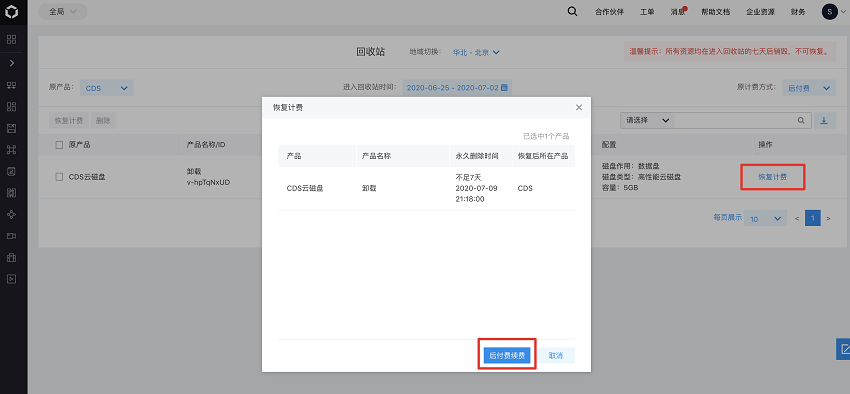Screen dimensions: 850x394
Task: Click the 容量：5GB configuration text
Action: pyautogui.click(x=620, y=189)
